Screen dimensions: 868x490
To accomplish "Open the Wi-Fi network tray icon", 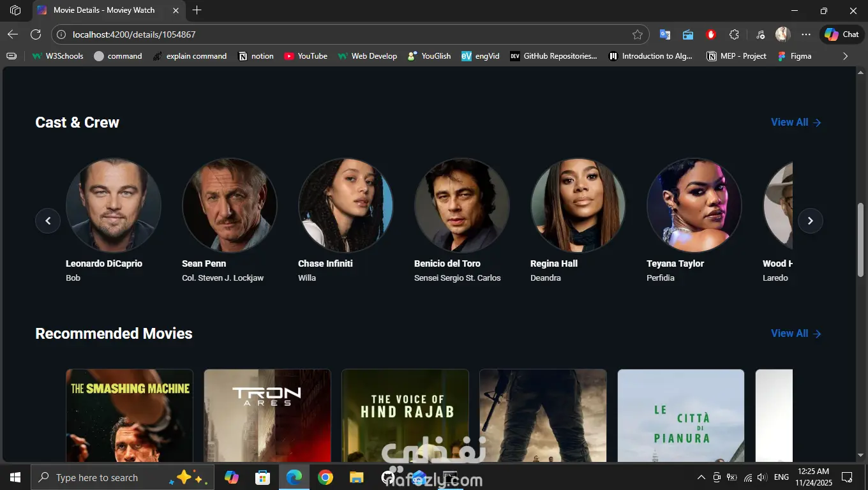I will [747, 477].
